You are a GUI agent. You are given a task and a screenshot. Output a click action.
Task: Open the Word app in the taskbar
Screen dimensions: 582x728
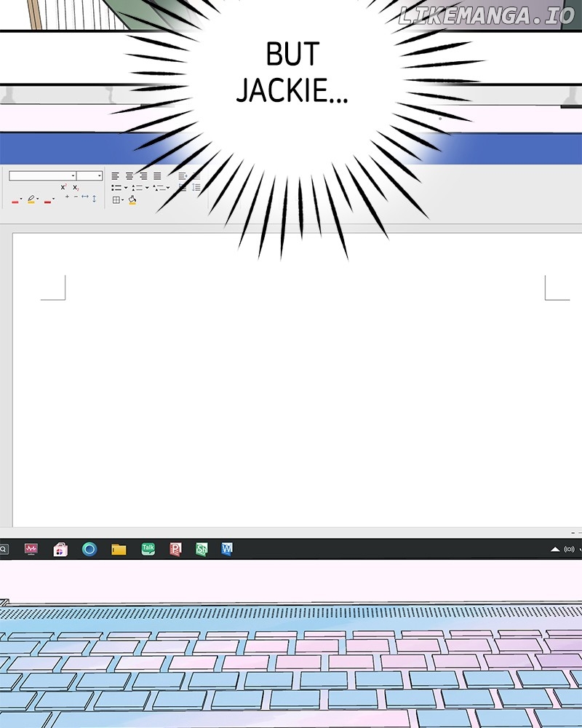click(x=227, y=549)
